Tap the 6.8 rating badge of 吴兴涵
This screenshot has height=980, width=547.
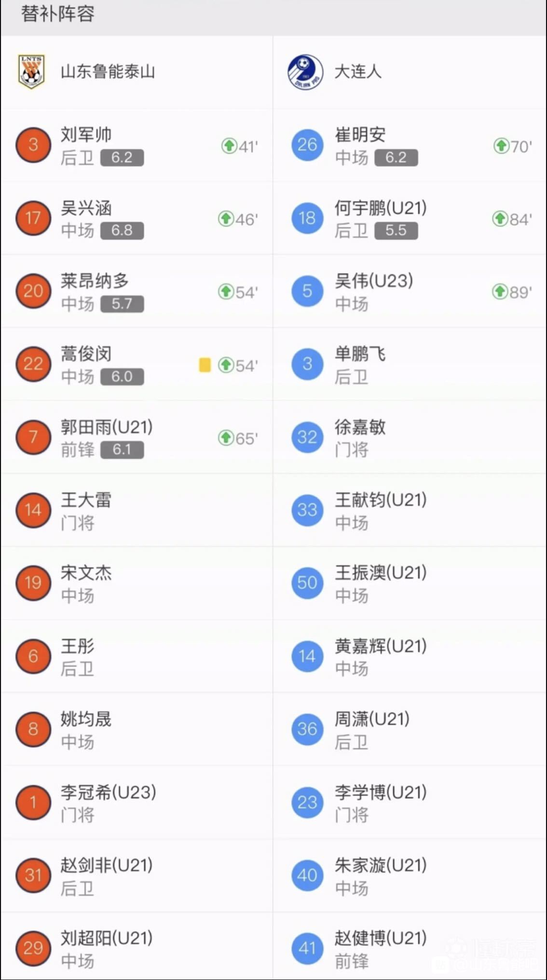click(122, 231)
